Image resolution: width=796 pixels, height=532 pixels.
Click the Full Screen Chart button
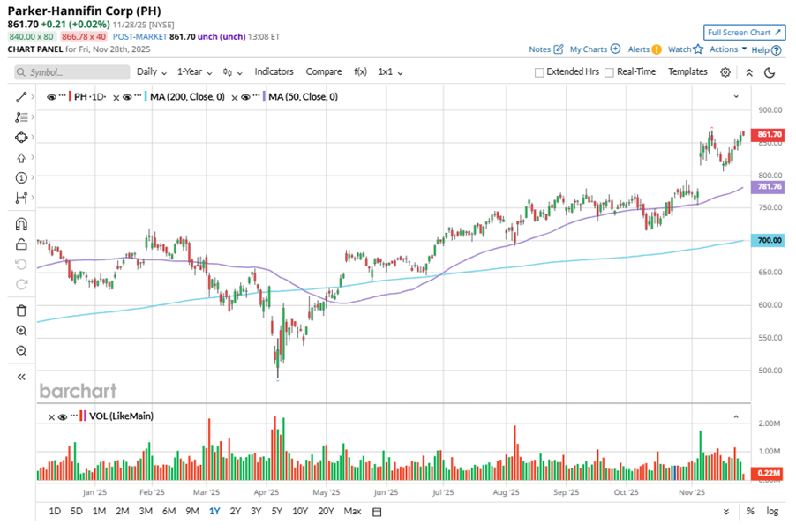745,32
